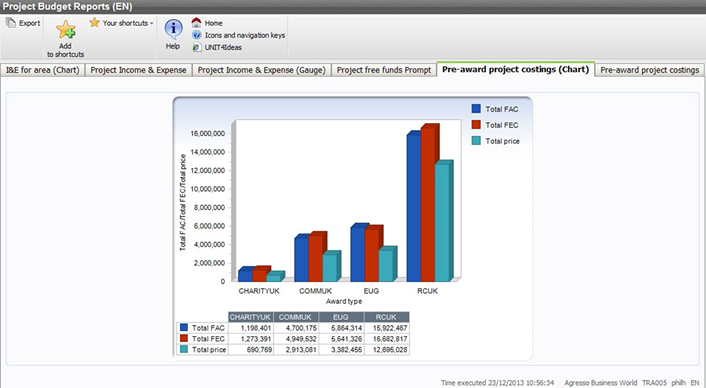706x388 pixels.
Task: Open Help via the info icon
Action: pos(173,29)
